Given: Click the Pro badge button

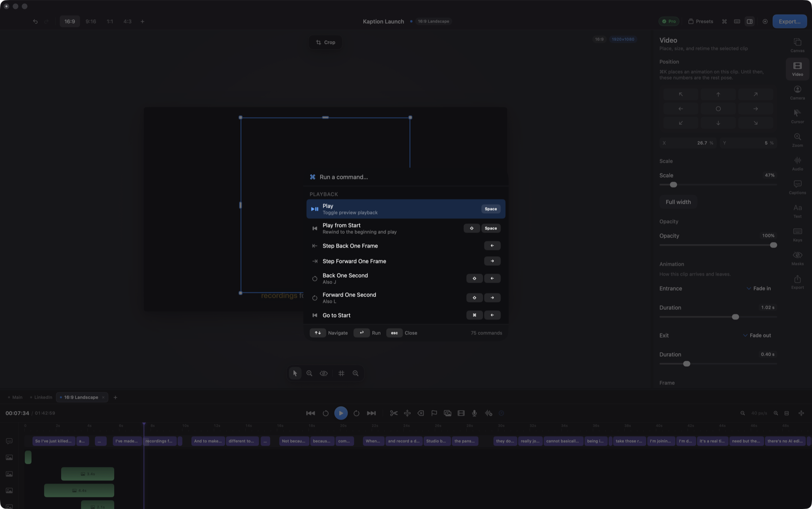Looking at the screenshot, I should [x=669, y=21].
